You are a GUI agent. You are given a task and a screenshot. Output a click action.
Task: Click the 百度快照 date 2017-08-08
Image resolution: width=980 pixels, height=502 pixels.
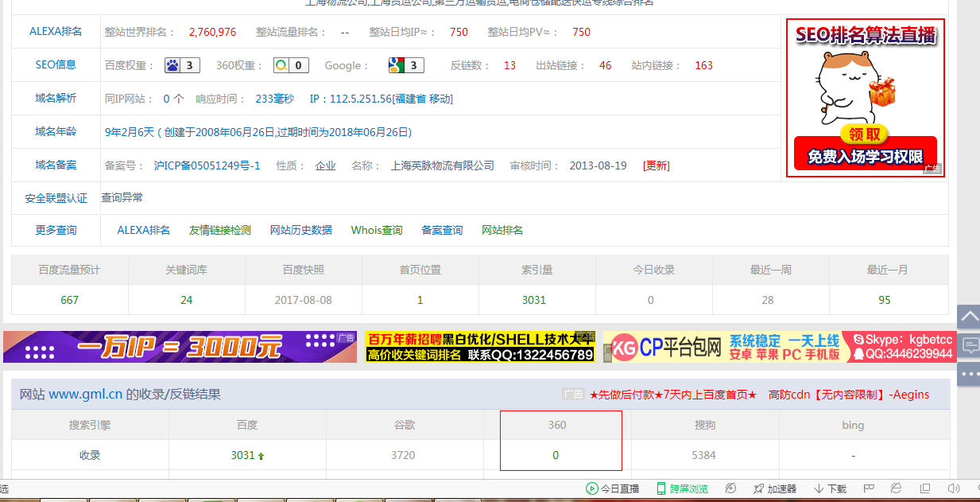303,300
